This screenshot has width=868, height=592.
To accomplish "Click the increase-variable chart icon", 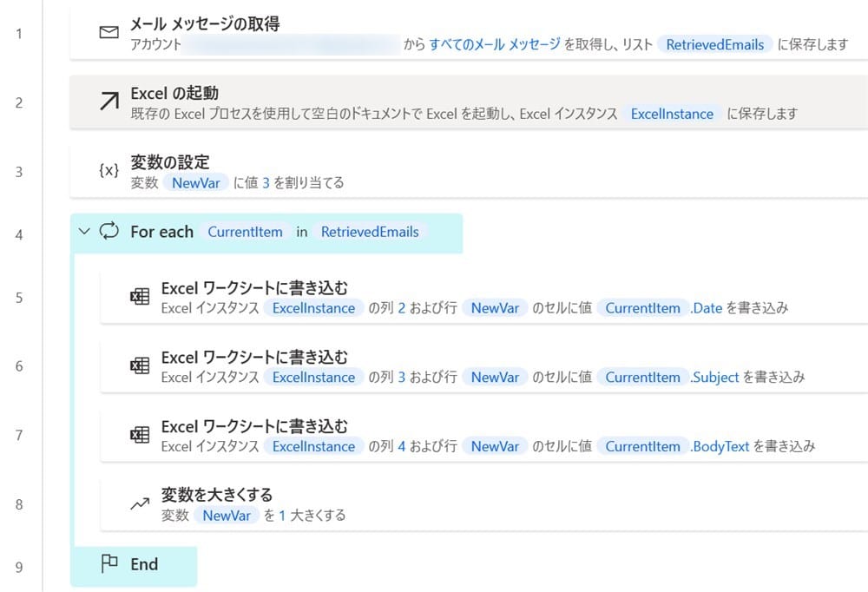I will pyautogui.click(x=139, y=504).
